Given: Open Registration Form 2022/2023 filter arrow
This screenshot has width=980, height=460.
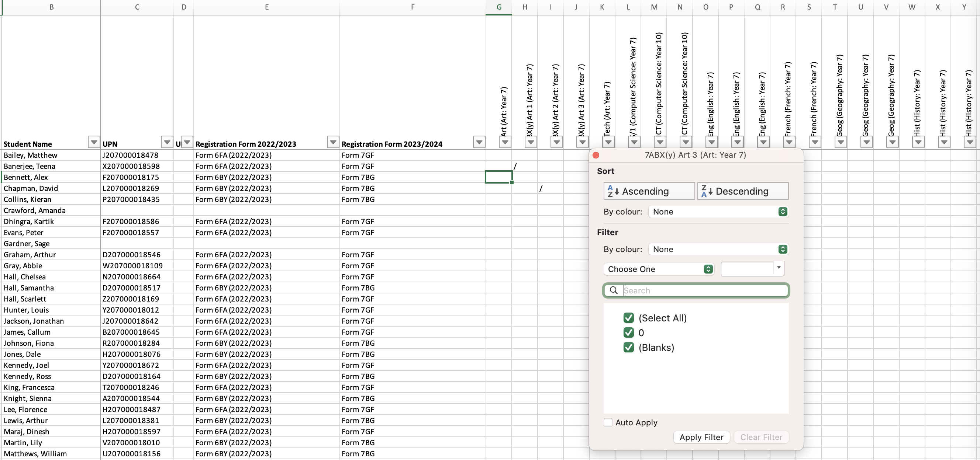Looking at the screenshot, I should tap(333, 142).
